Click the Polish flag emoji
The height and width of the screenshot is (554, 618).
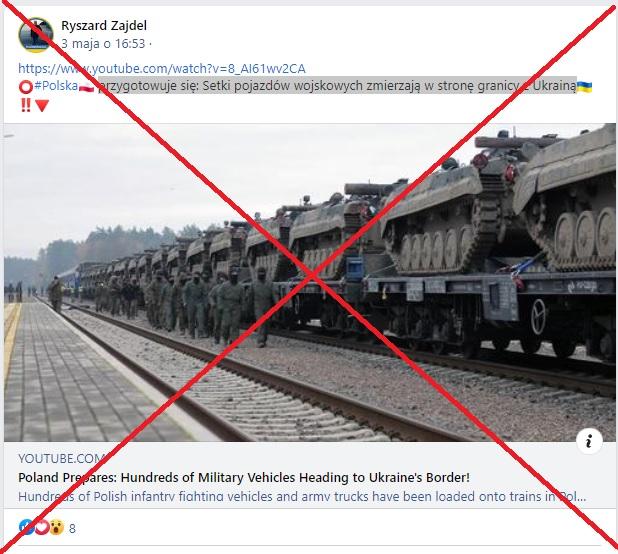(x=87, y=86)
